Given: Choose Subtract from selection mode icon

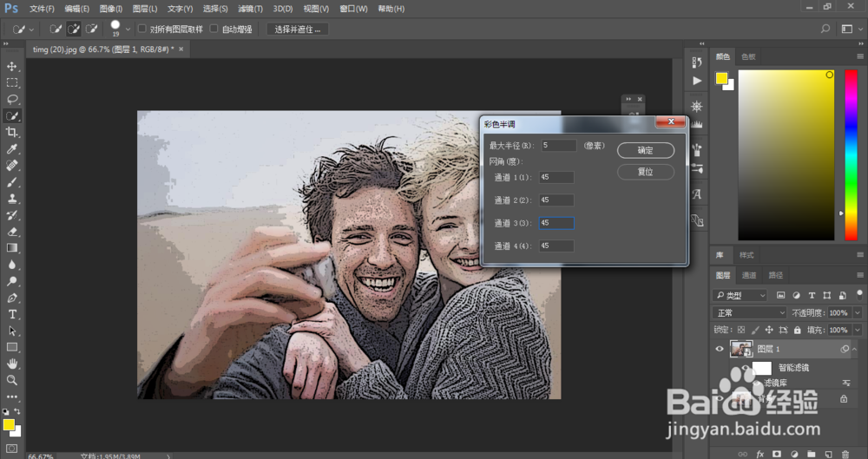Looking at the screenshot, I should point(91,29).
